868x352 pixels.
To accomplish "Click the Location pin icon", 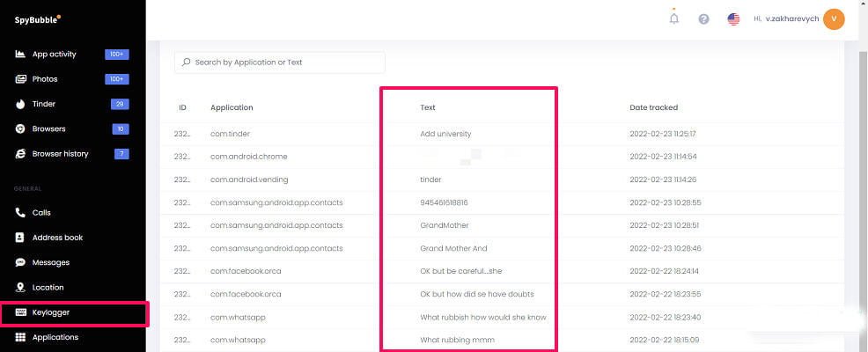I will point(20,287).
